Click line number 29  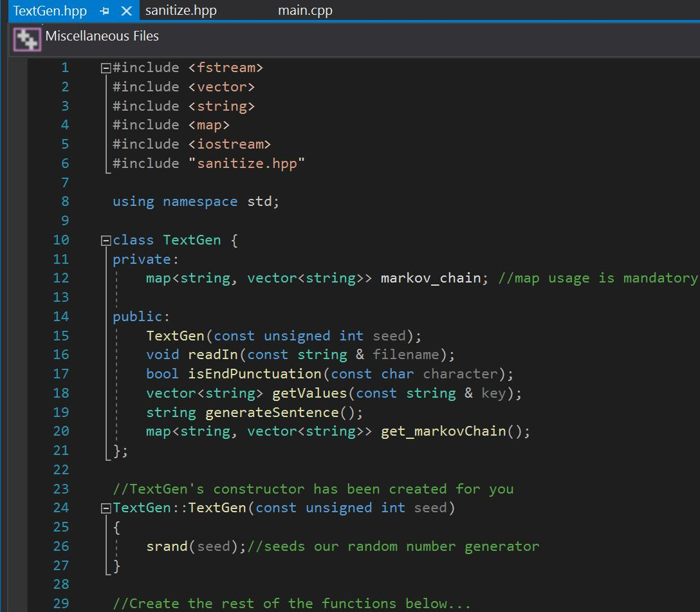coord(61,604)
